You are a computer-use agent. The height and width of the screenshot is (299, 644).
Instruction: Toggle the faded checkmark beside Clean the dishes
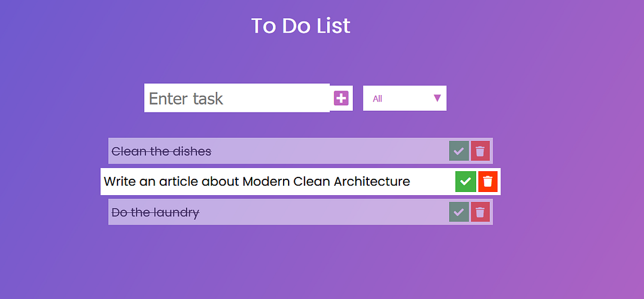tap(458, 151)
